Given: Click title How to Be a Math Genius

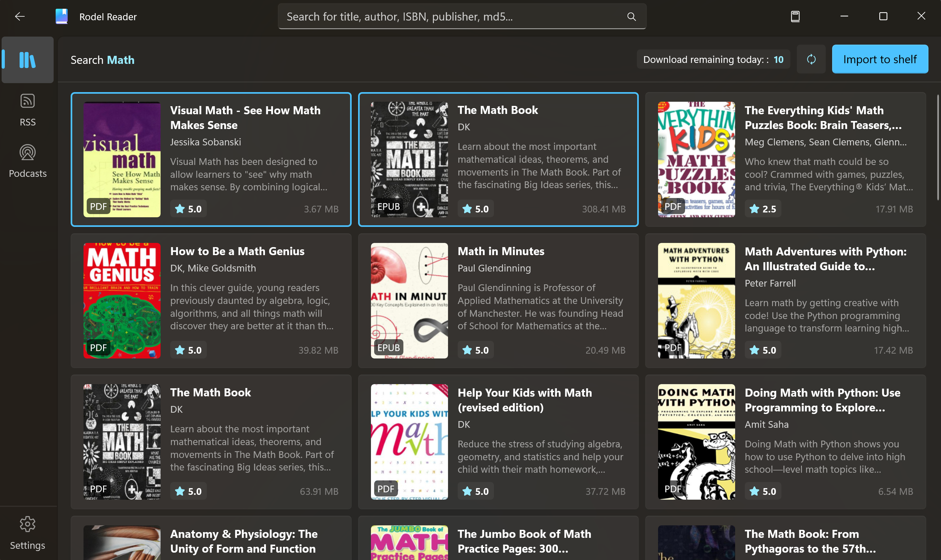Looking at the screenshot, I should tap(237, 251).
